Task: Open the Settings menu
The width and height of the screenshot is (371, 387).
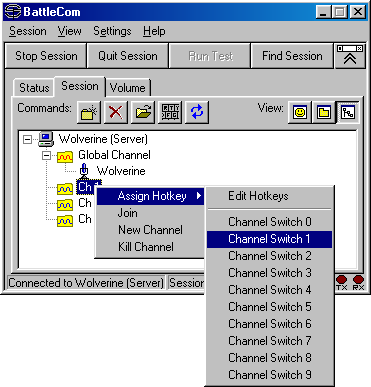Action: point(112,31)
